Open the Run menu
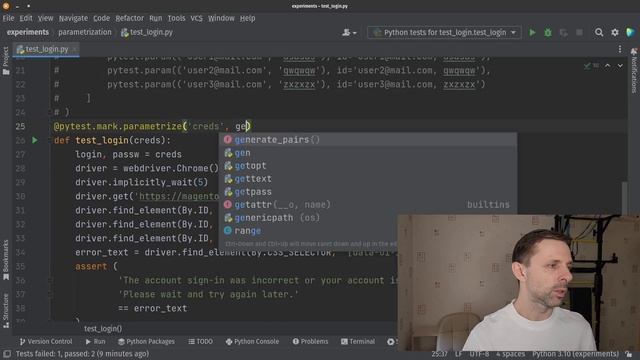Image resolution: width=640 pixels, height=360 pixels. coord(156,18)
